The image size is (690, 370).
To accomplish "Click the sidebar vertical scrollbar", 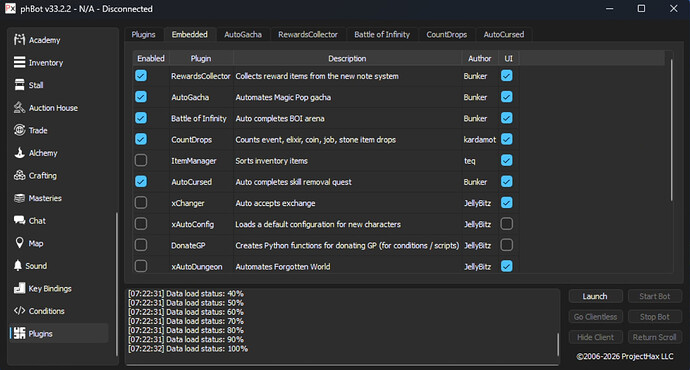I will click(x=117, y=284).
